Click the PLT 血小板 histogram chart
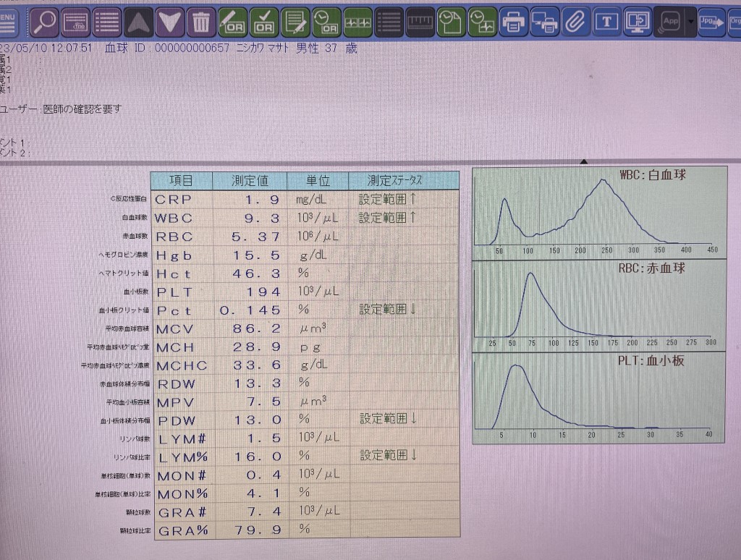This screenshot has width=741, height=560. 599,398
